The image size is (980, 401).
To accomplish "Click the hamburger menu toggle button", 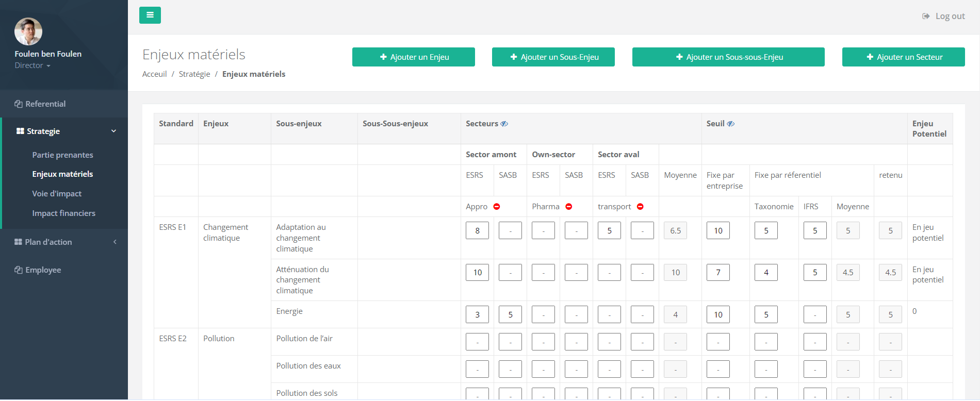I will pyautogui.click(x=150, y=15).
